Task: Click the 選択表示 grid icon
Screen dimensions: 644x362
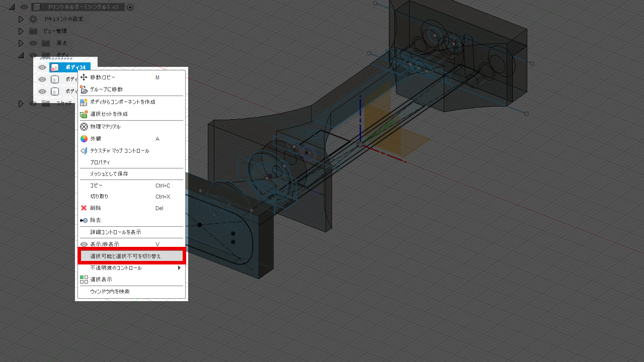Action: [x=84, y=280]
